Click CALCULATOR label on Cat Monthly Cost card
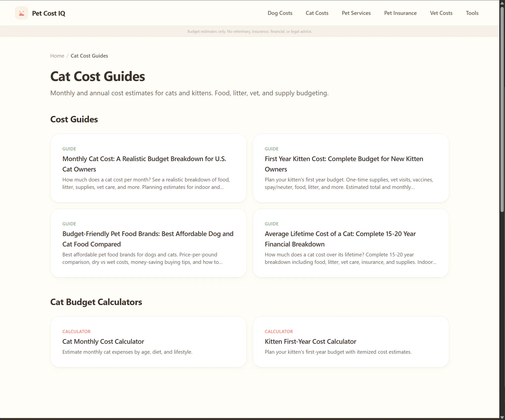Image resolution: width=505 pixels, height=420 pixels. 76,332
